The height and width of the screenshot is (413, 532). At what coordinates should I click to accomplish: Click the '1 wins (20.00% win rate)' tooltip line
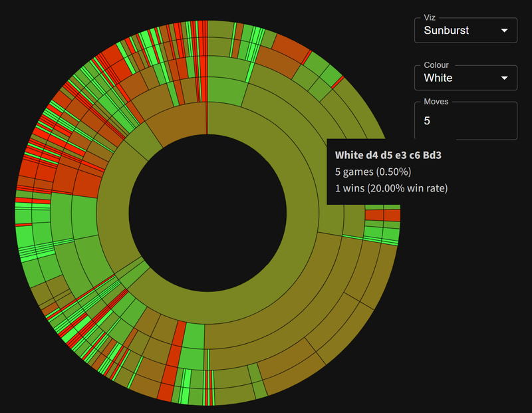pyautogui.click(x=391, y=188)
